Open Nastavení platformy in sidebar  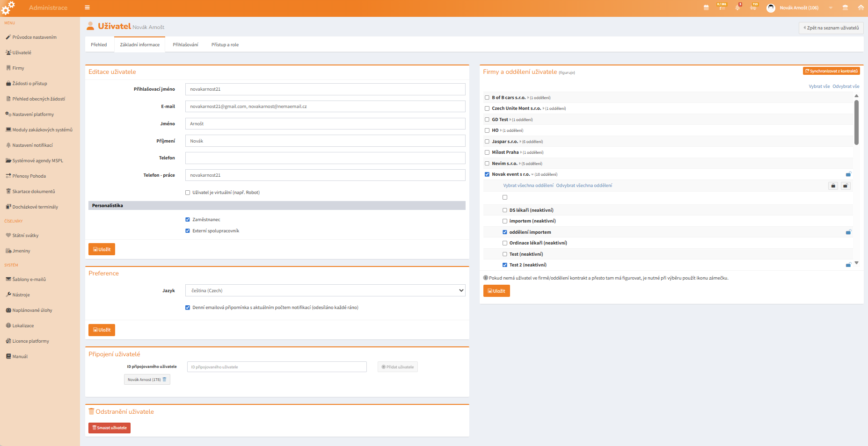click(x=30, y=114)
